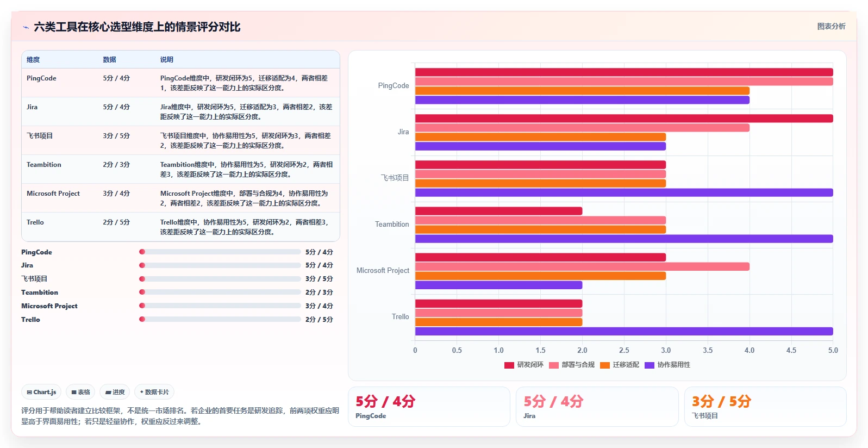Screen dimensions: 868x448
Task: Click the Trello y-axis label in chart
Action: click(401, 317)
